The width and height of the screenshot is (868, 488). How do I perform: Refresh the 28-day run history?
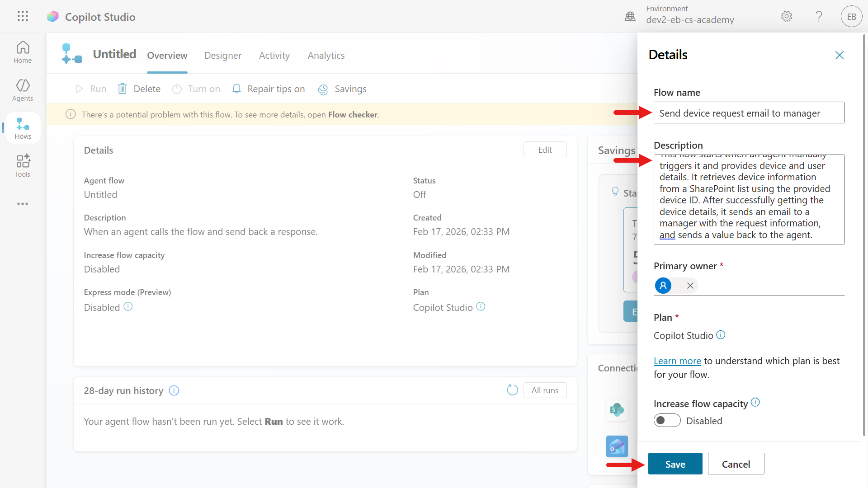click(x=512, y=390)
